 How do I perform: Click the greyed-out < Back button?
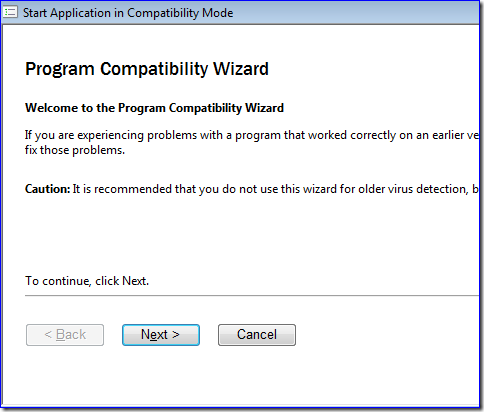[x=65, y=335]
